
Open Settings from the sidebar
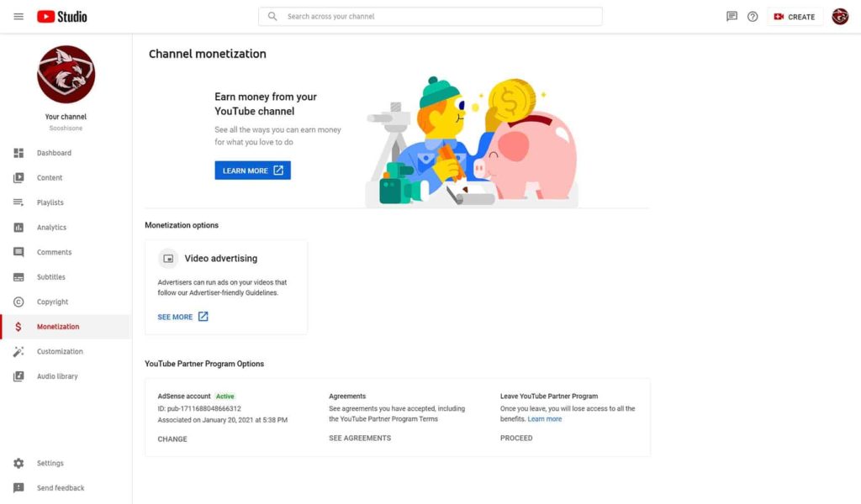pyautogui.click(x=50, y=464)
